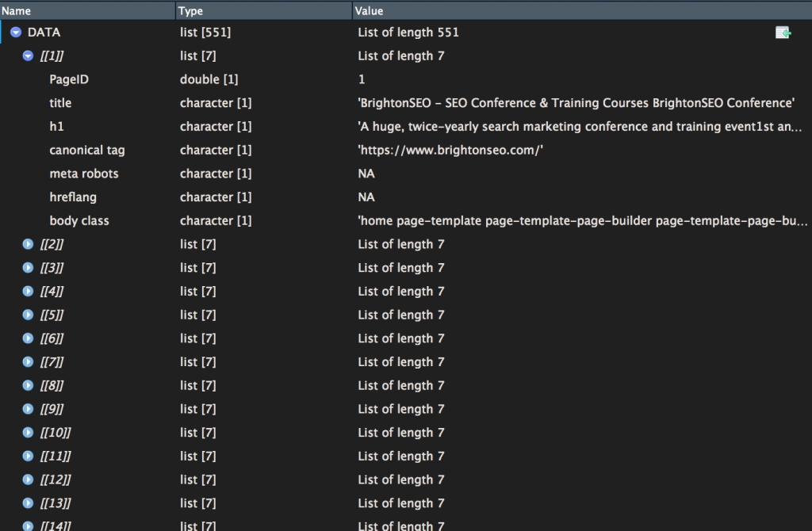The image size is (812, 531).
Task: Open the [[7]] disclosure arrow
Action: (x=29, y=362)
